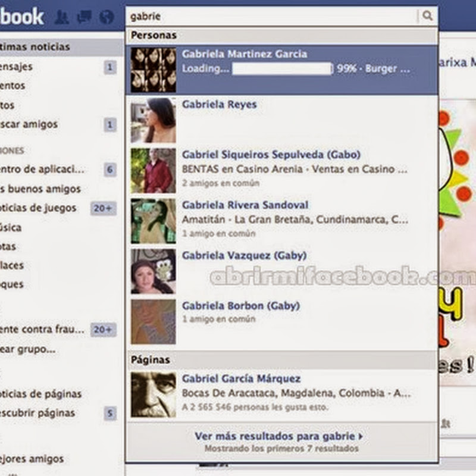Select Gabriela Martinez Garcia result
The image size is (476, 476).
pyautogui.click(x=281, y=70)
